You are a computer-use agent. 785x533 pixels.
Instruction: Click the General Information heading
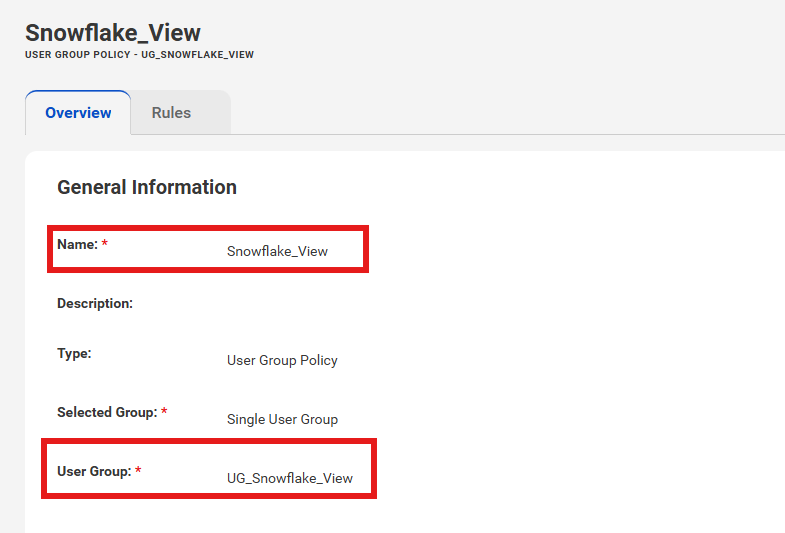[147, 187]
